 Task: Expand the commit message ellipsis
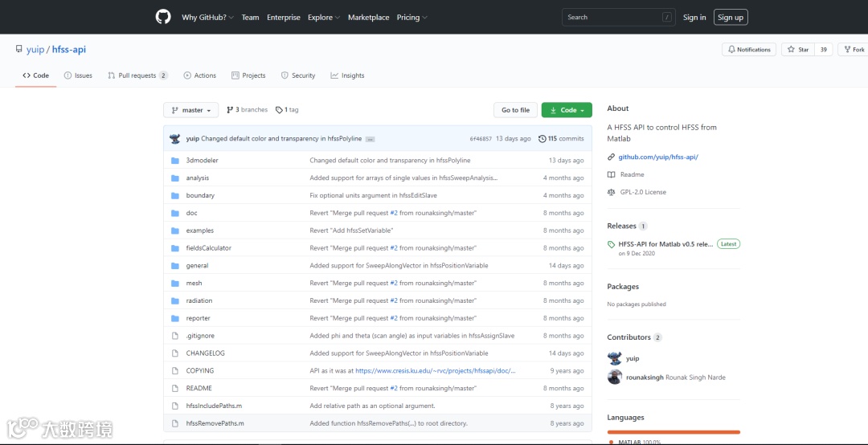(371, 140)
